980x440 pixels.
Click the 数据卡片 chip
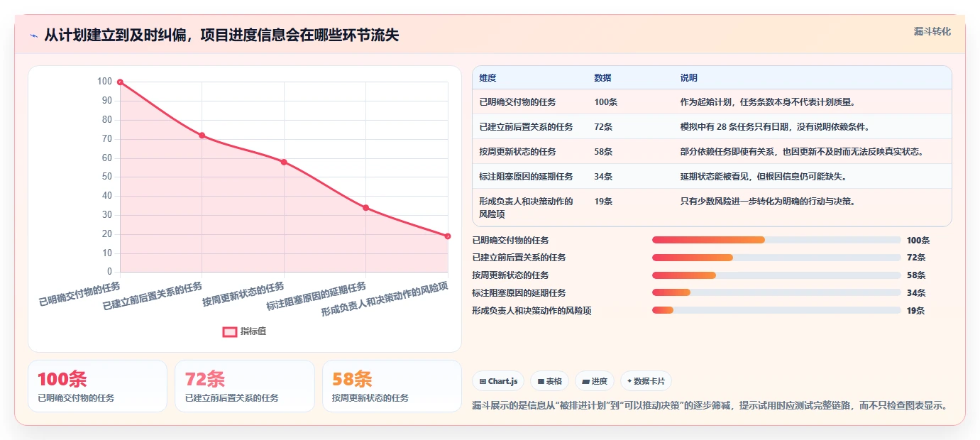[x=646, y=381]
